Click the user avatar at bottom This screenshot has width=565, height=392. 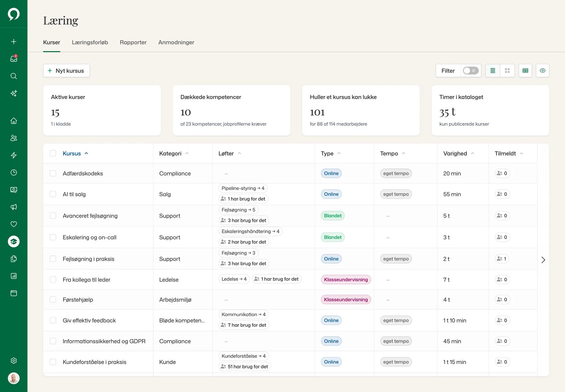pos(14,378)
